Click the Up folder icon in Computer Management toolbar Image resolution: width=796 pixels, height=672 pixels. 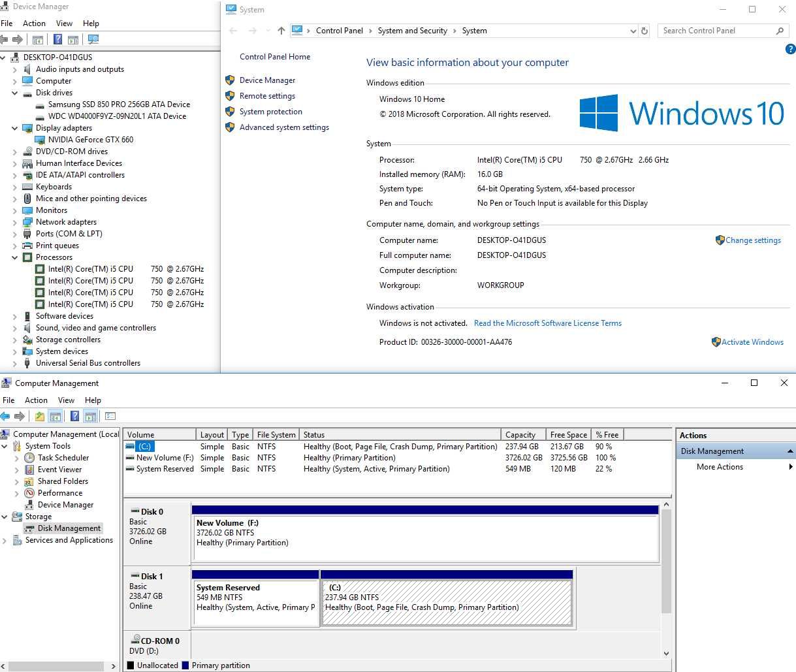[40, 416]
